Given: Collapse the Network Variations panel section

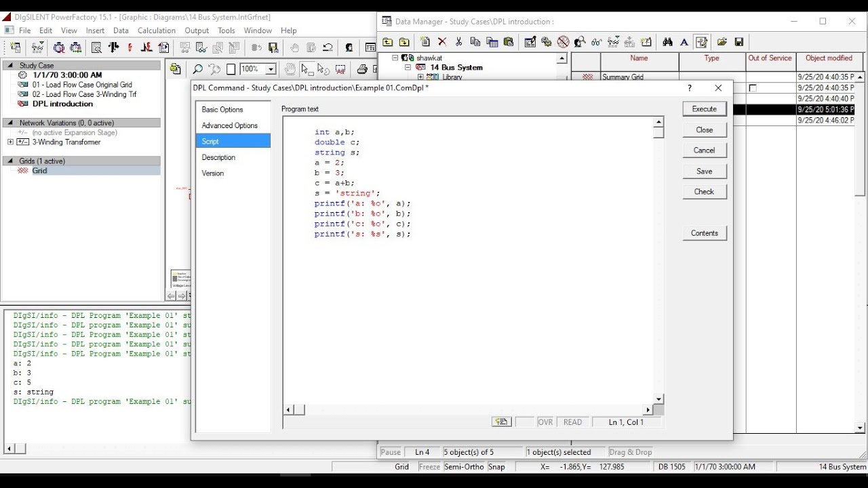Looking at the screenshot, I should [x=10, y=123].
